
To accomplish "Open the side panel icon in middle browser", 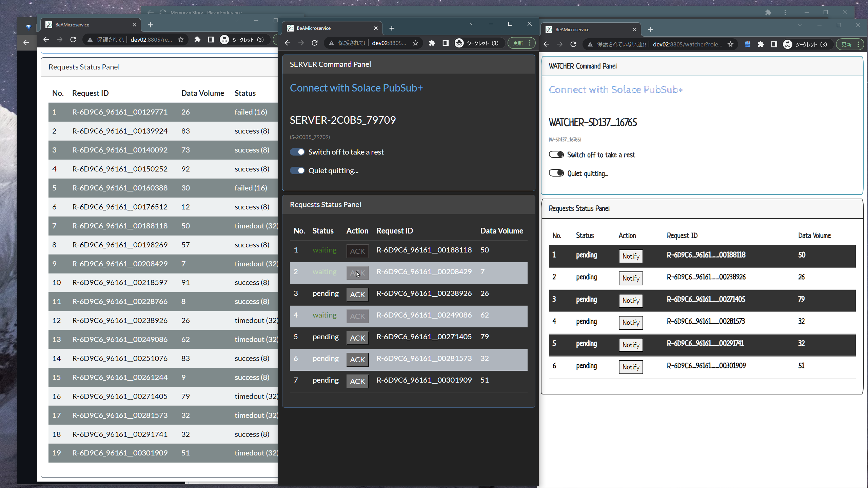I will [x=445, y=43].
